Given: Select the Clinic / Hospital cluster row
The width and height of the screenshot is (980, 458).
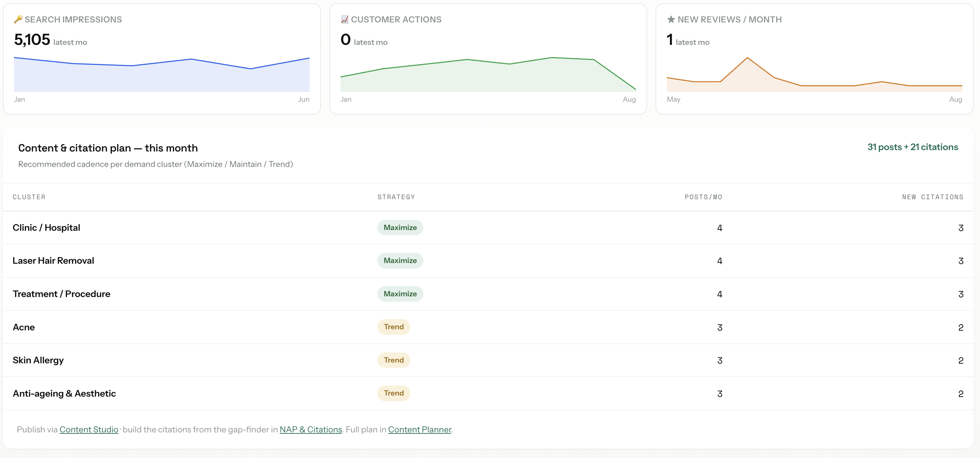Looking at the screenshot, I should click(x=488, y=228).
